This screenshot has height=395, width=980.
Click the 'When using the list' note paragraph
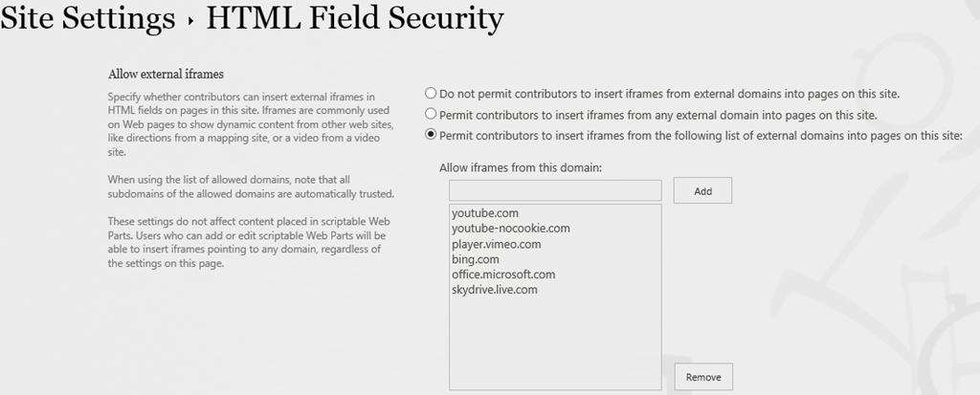click(x=251, y=187)
